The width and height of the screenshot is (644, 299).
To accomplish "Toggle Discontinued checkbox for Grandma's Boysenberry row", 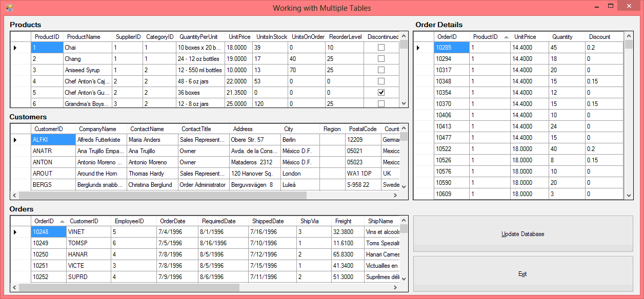I will click(x=381, y=103).
